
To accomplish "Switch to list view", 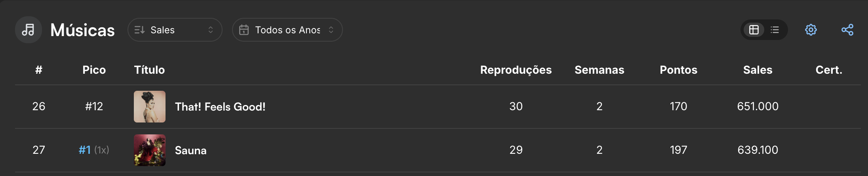I will click(775, 30).
